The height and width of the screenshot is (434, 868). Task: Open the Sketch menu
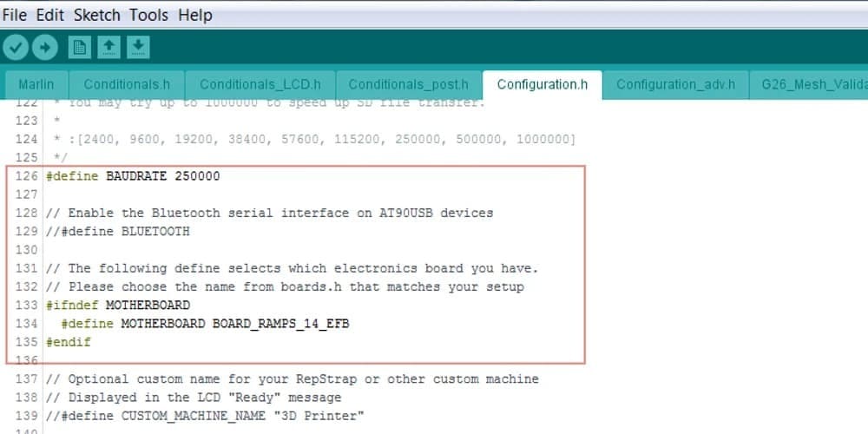pos(97,15)
